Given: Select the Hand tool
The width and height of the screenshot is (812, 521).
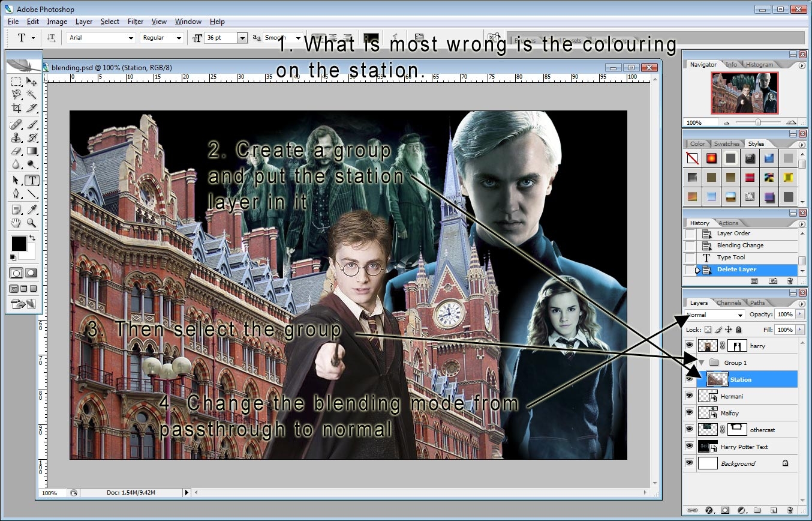Looking at the screenshot, I should click(x=16, y=222).
